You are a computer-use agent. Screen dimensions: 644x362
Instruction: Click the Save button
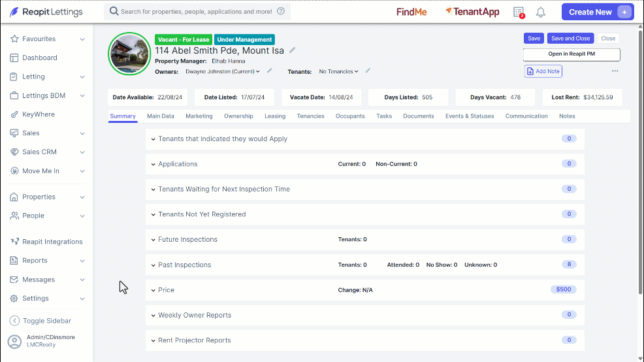click(534, 38)
